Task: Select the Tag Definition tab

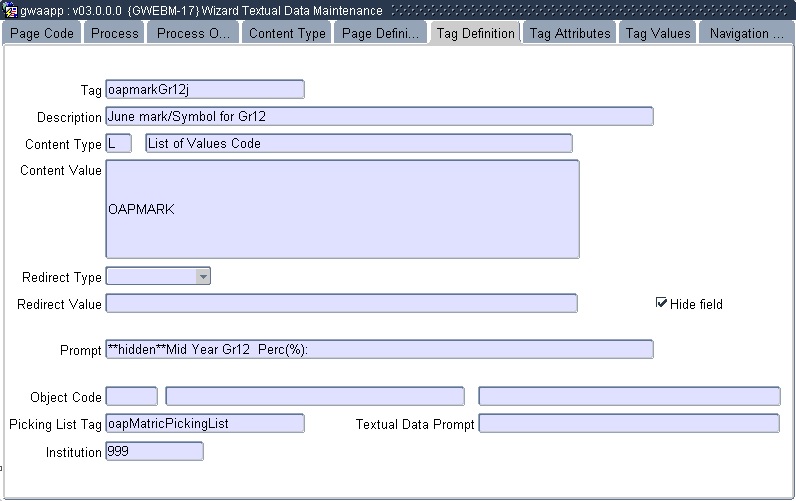Action: [476, 34]
